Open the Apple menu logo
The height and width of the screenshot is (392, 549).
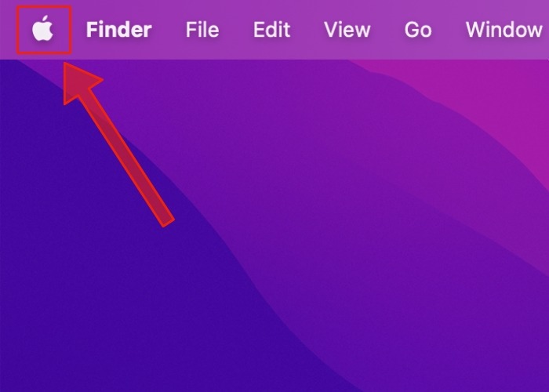(x=42, y=29)
